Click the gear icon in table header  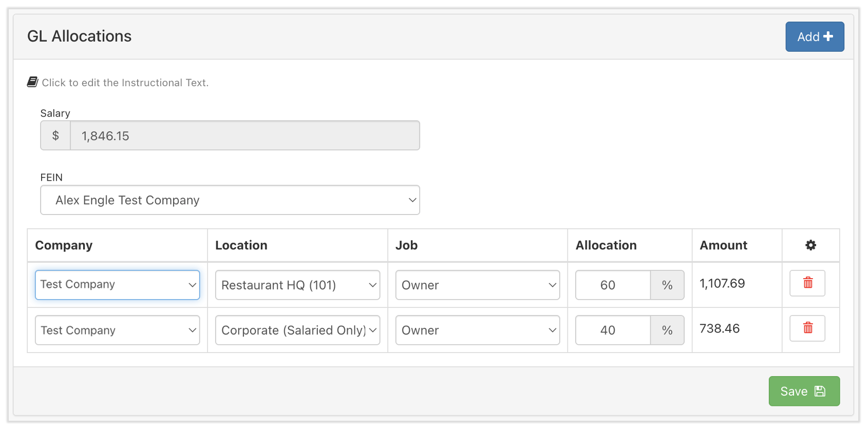(810, 245)
